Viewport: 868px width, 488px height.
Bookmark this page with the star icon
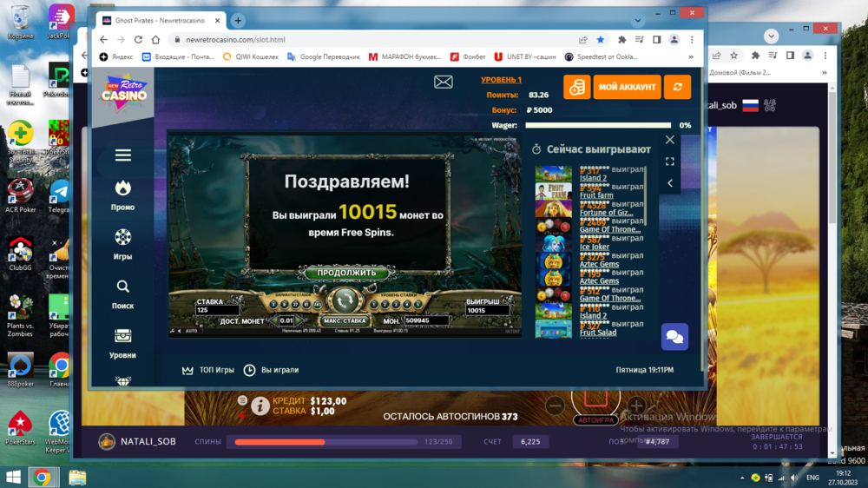click(601, 40)
